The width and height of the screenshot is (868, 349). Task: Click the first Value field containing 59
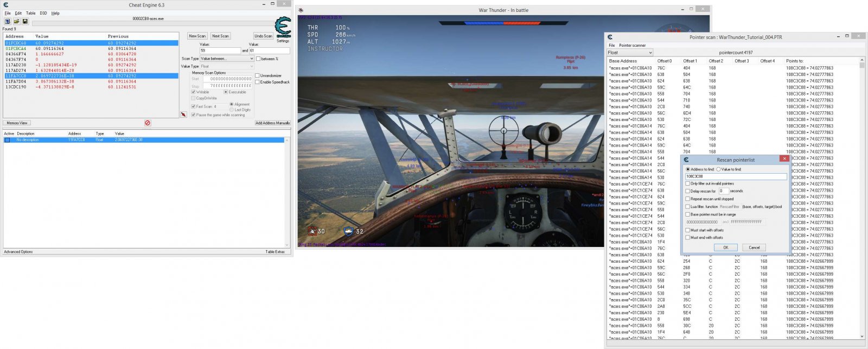220,50
